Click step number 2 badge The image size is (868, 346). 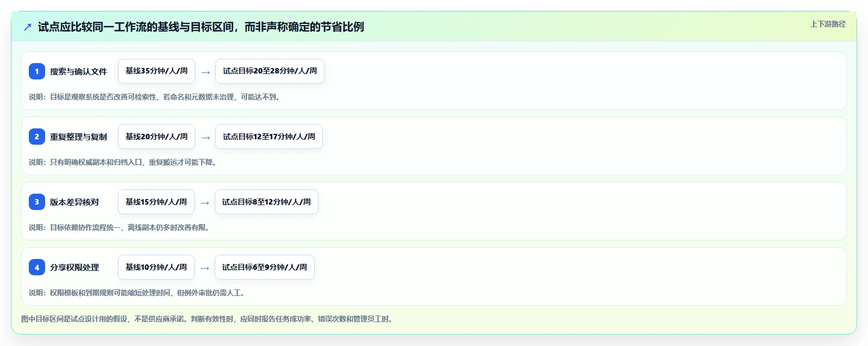pyautogui.click(x=37, y=137)
